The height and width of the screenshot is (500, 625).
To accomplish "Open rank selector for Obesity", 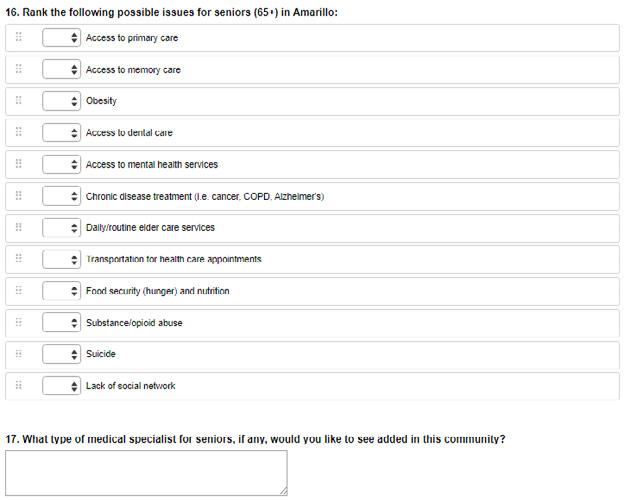I will coord(61,101).
